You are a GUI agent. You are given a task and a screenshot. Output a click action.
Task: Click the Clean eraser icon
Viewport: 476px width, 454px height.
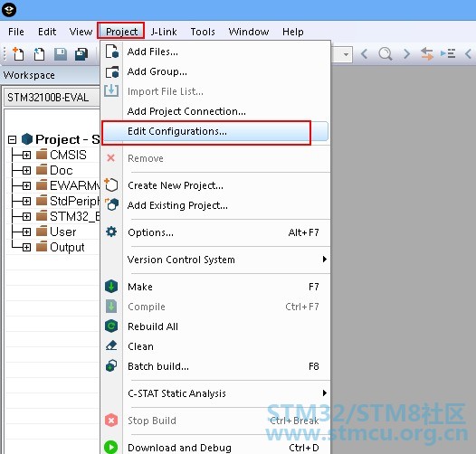[x=111, y=345]
